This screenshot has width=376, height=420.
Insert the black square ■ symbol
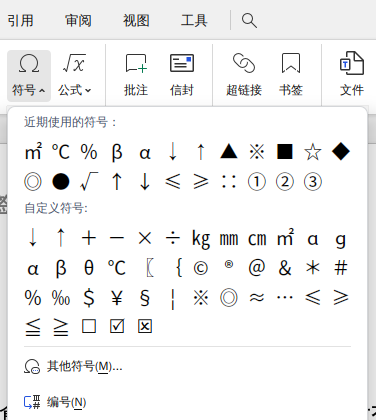tap(285, 152)
